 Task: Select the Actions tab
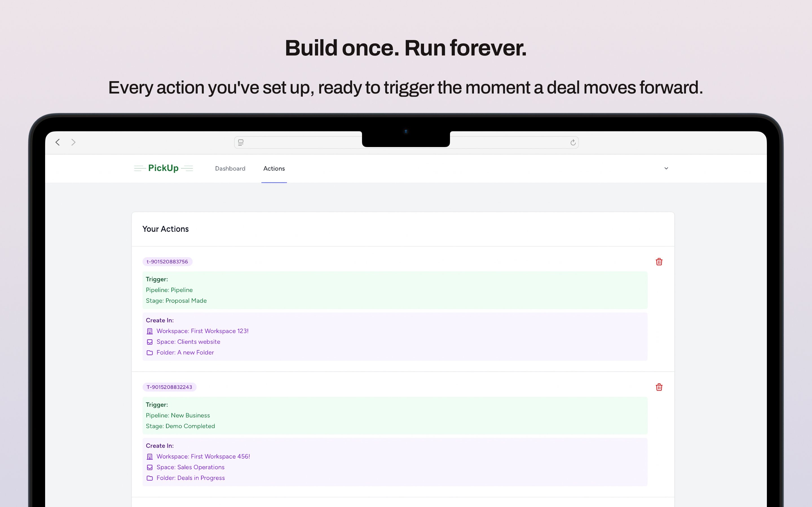point(274,169)
